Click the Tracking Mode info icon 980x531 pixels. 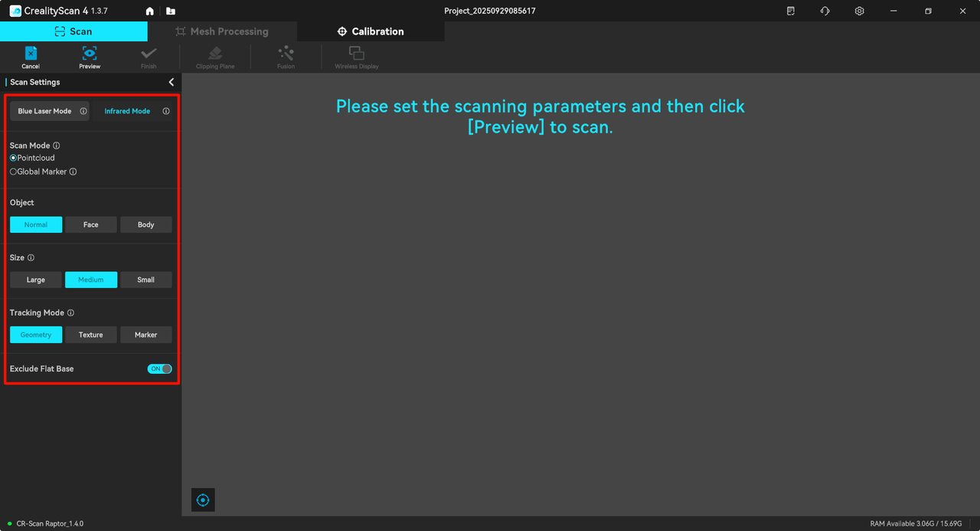click(70, 313)
